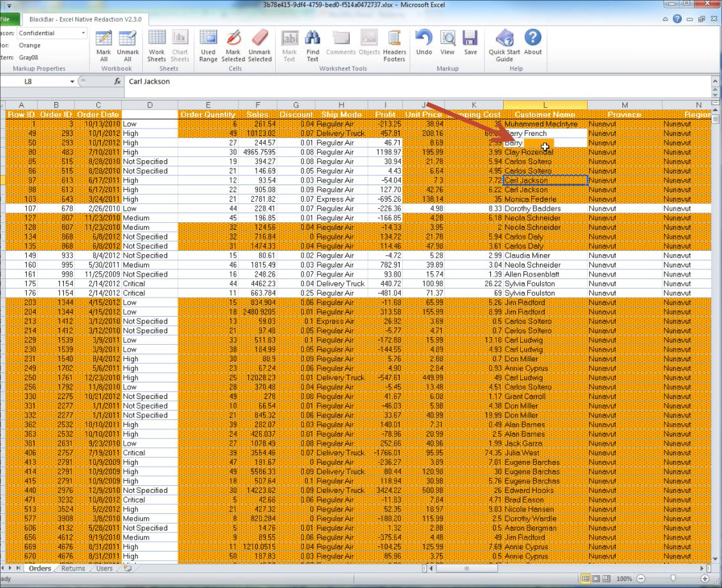This screenshot has width=722, height=588.
Task: Switch to the Users sheet tab
Action: [x=104, y=568]
